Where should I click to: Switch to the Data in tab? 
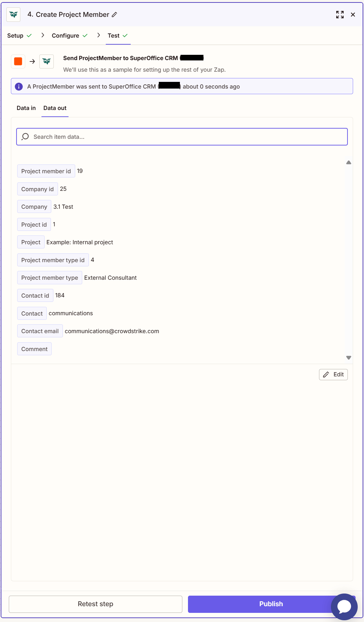(26, 108)
